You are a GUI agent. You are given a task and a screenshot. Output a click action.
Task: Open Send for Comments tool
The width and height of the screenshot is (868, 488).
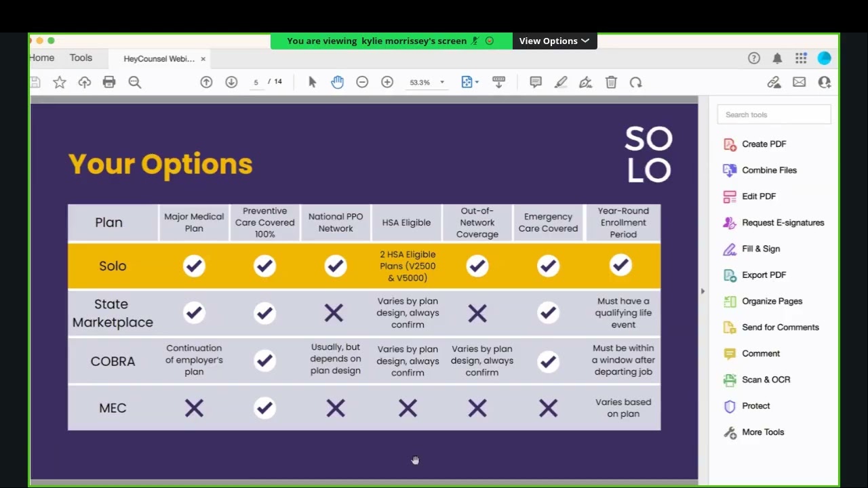[771, 327]
